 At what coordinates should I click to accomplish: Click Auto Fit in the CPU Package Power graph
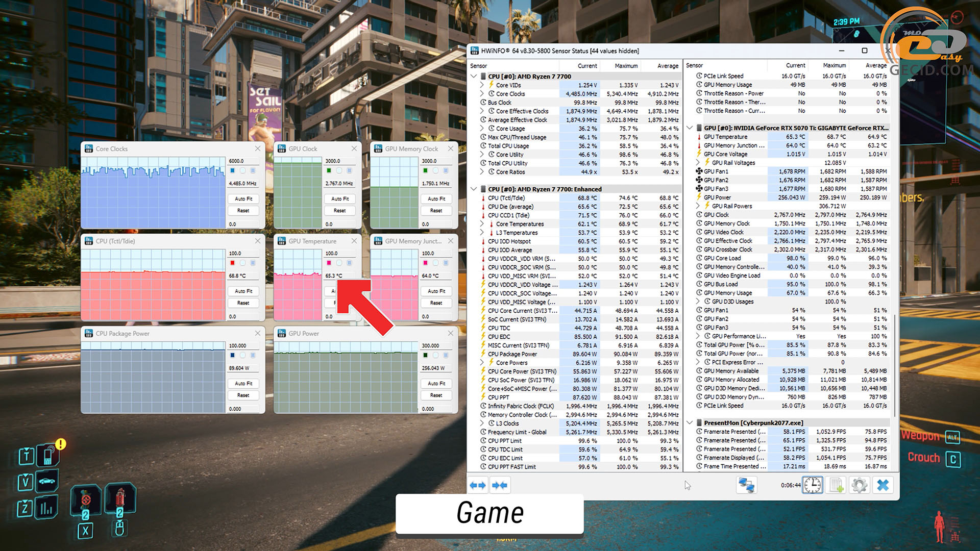click(x=243, y=383)
